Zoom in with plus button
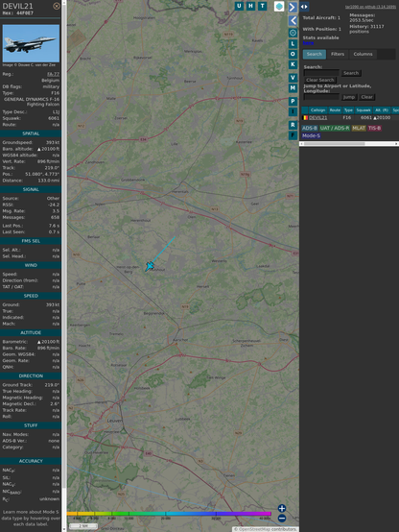 point(282,508)
